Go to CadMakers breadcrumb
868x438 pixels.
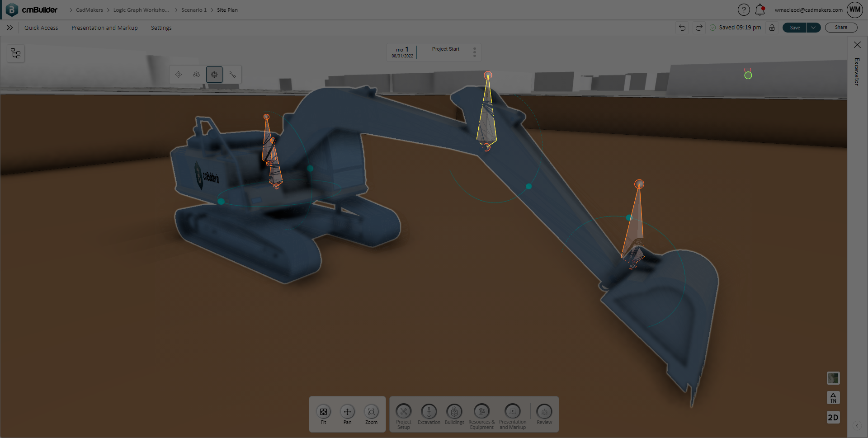pos(90,10)
